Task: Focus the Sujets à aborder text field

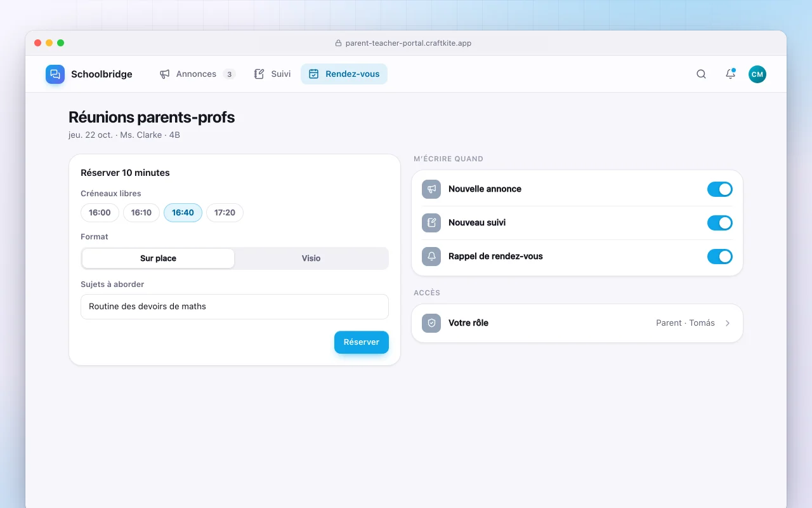Action: 235,307
